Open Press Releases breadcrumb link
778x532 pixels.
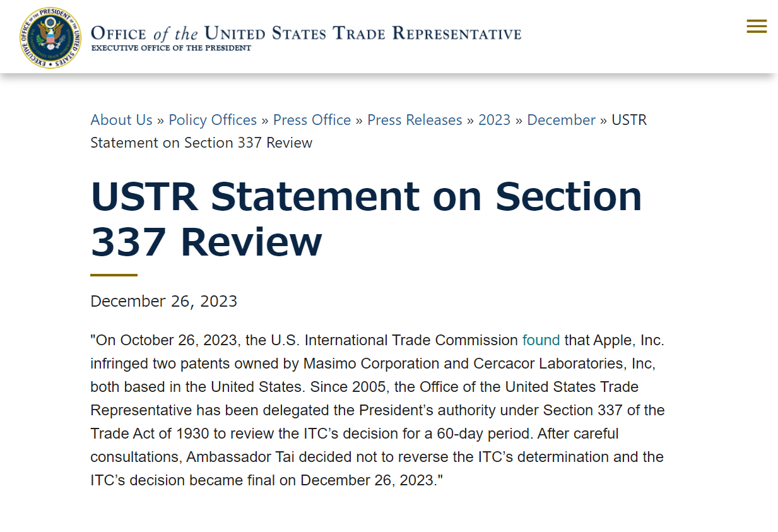point(415,120)
